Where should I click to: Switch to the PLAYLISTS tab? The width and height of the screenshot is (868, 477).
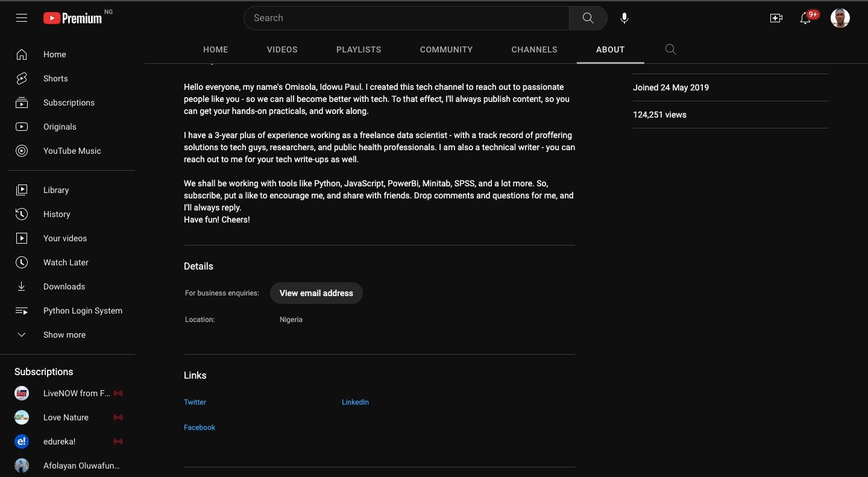[x=359, y=49]
